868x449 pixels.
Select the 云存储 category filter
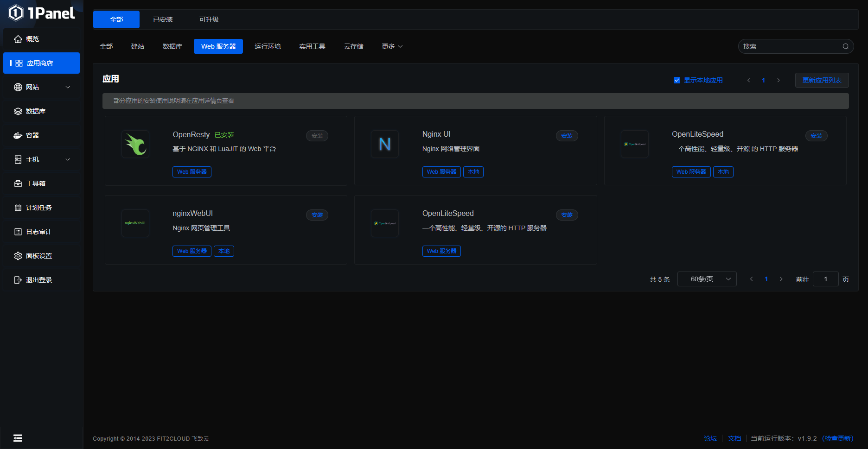354,46
